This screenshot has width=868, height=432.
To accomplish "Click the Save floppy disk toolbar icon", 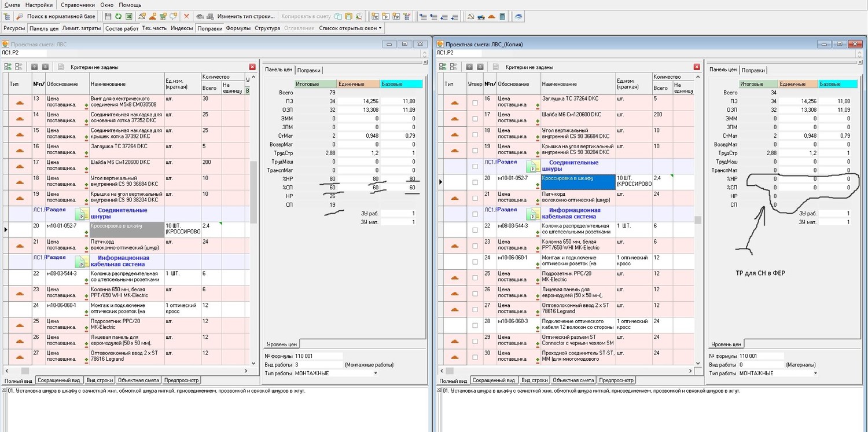I will point(108,16).
